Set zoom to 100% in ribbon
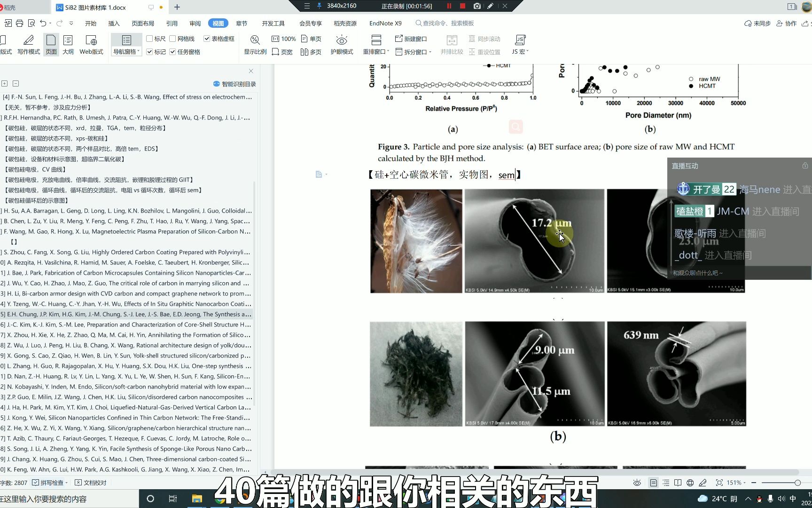812x508 pixels. coord(284,39)
